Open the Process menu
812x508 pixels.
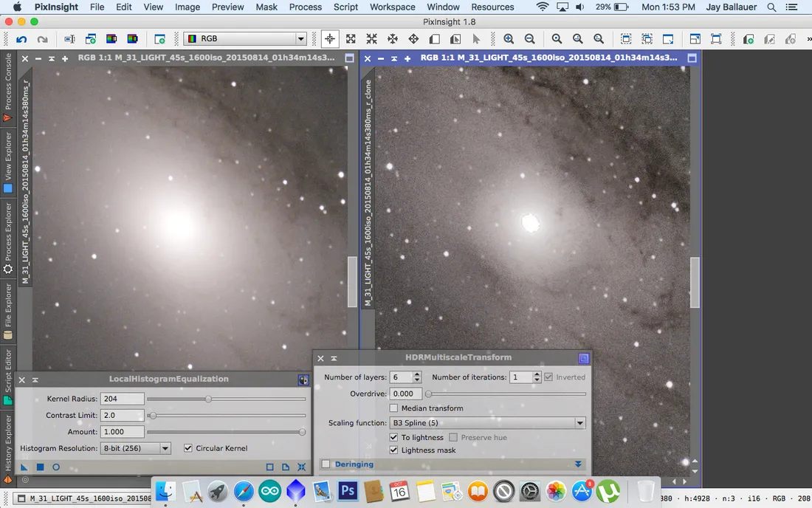[305, 7]
